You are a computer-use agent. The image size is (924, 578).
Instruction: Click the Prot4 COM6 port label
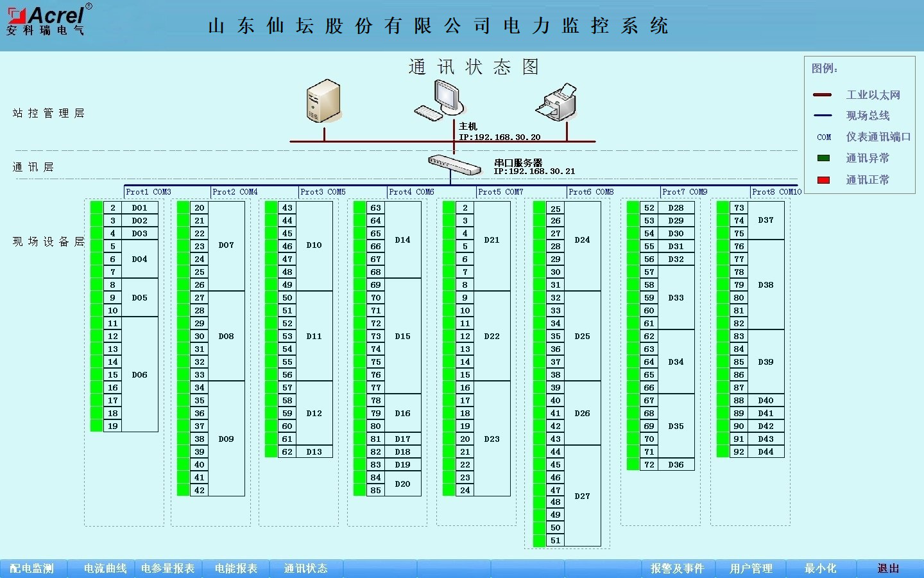click(x=411, y=192)
